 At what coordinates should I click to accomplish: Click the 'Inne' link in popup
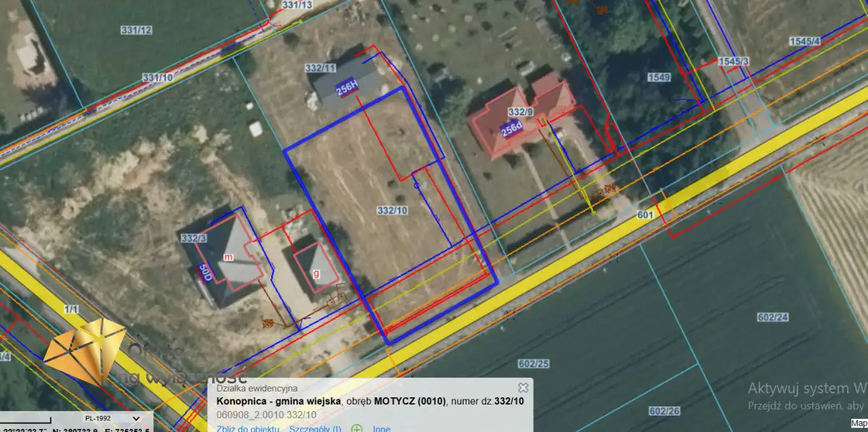(381, 428)
